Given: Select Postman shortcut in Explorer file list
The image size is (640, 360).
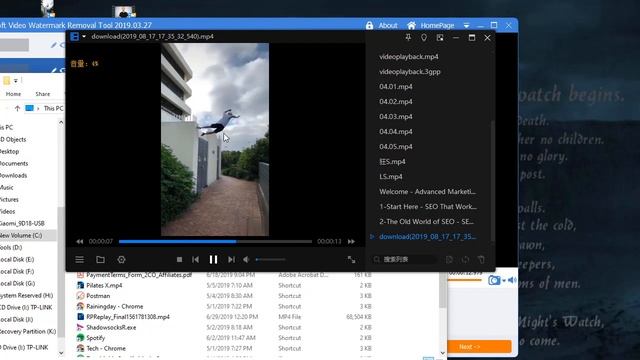Looking at the screenshot, I should 98,296.
